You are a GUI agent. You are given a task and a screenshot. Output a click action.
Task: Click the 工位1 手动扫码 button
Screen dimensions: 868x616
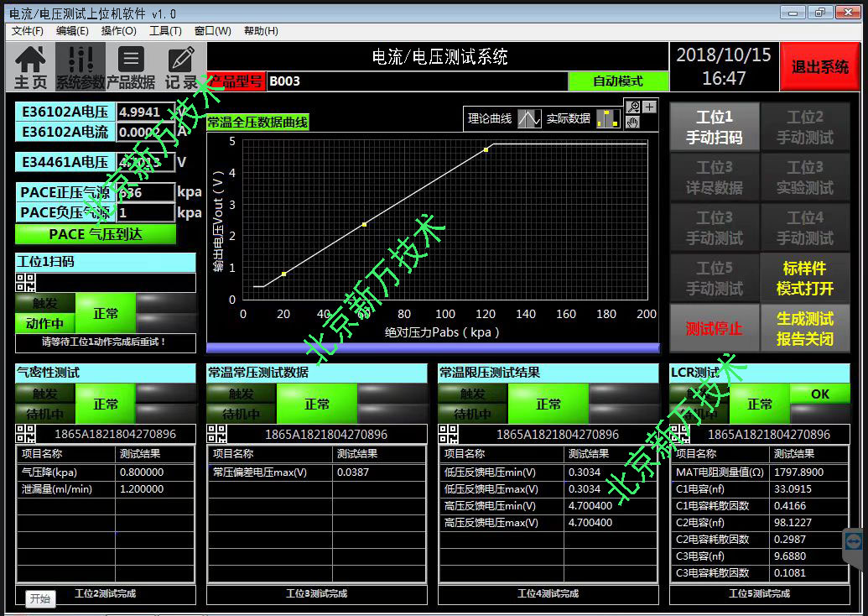714,128
